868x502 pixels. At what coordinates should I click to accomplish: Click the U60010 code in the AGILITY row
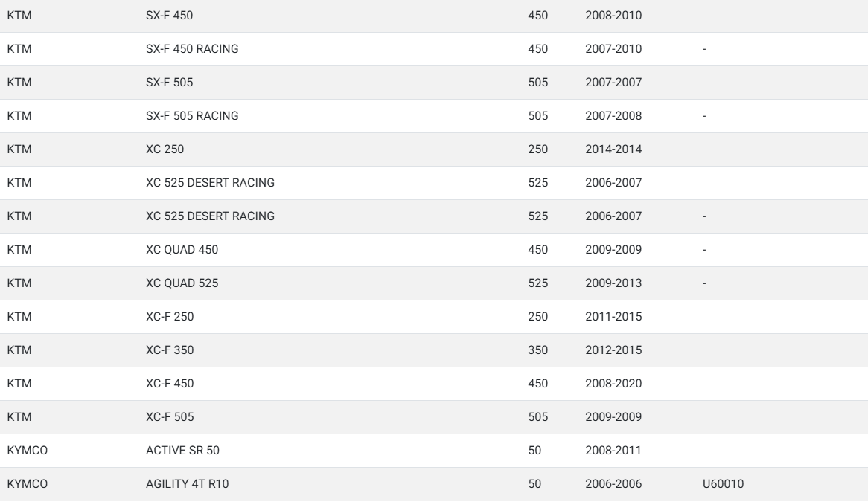[723, 483]
